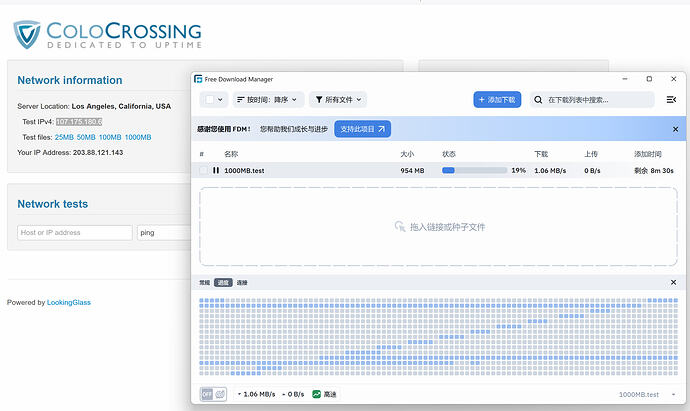Click the 19% progress value

pos(518,170)
